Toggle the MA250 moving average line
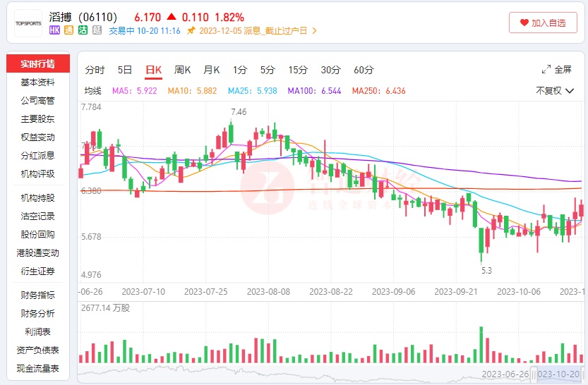588x385 pixels. 379,91
